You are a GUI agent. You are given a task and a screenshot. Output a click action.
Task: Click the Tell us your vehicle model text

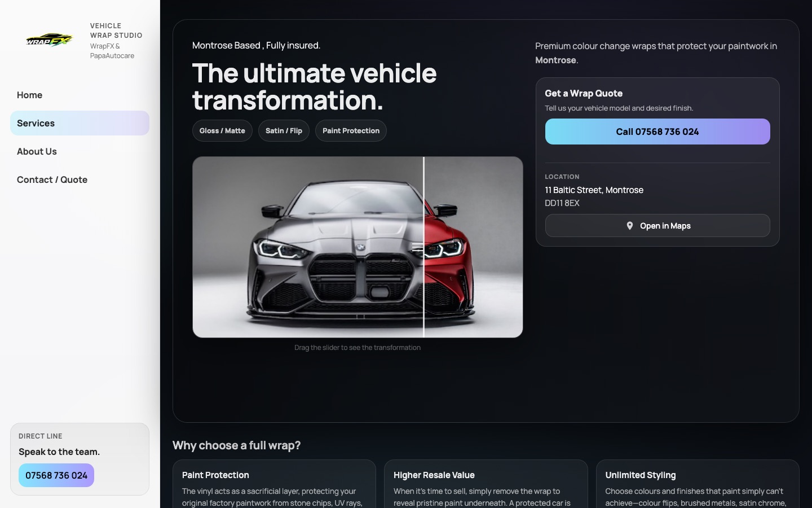tap(619, 108)
